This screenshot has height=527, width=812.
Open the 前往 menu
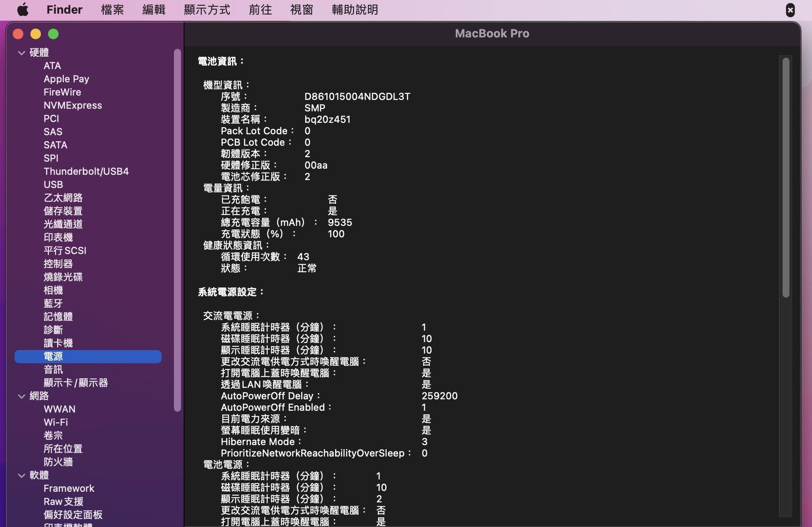coord(260,10)
